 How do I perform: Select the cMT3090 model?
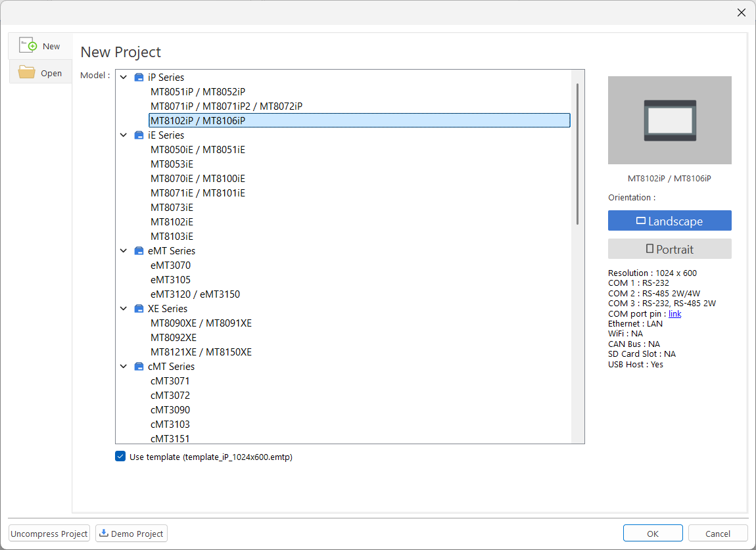[170, 410]
